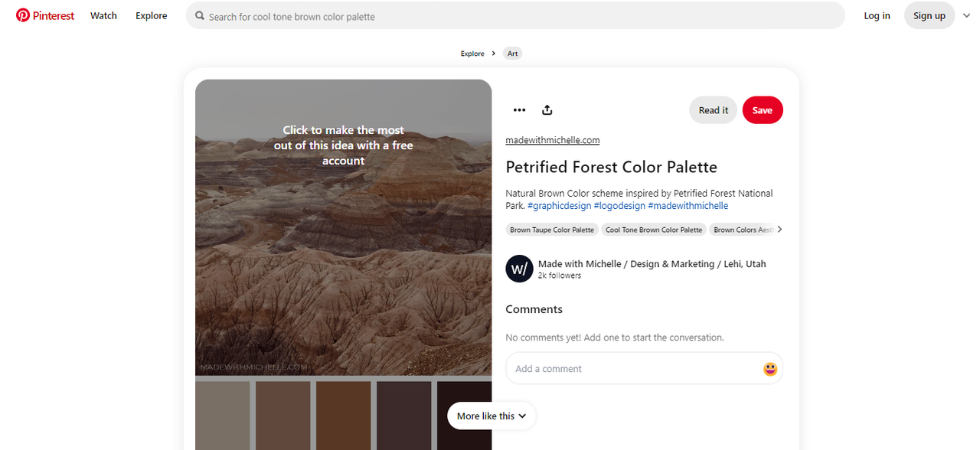
Task: Pick the dark maroon-brown palette swatch
Action: pyautogui.click(x=404, y=416)
